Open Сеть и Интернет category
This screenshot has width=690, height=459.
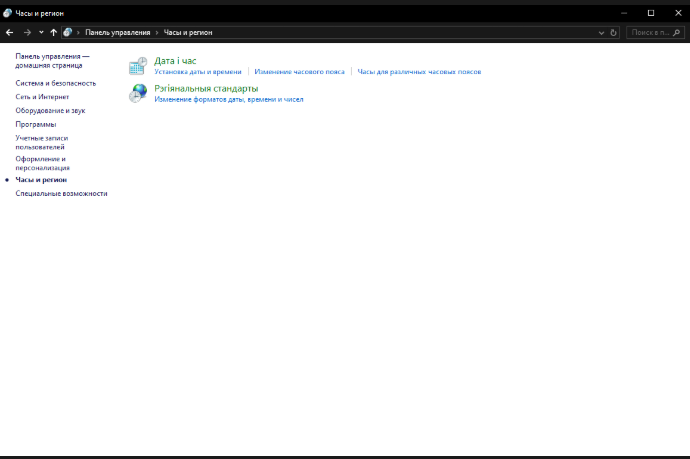[42, 97]
